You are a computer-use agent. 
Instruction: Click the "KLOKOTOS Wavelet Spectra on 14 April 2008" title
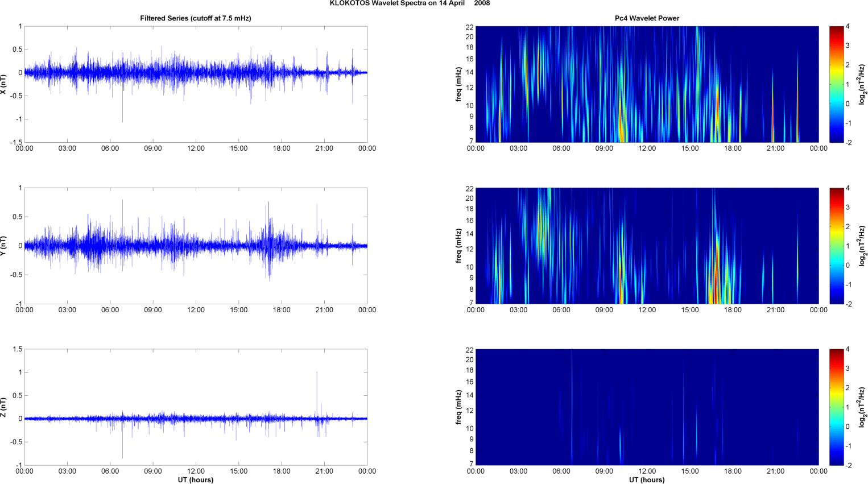pyautogui.click(x=410, y=3)
